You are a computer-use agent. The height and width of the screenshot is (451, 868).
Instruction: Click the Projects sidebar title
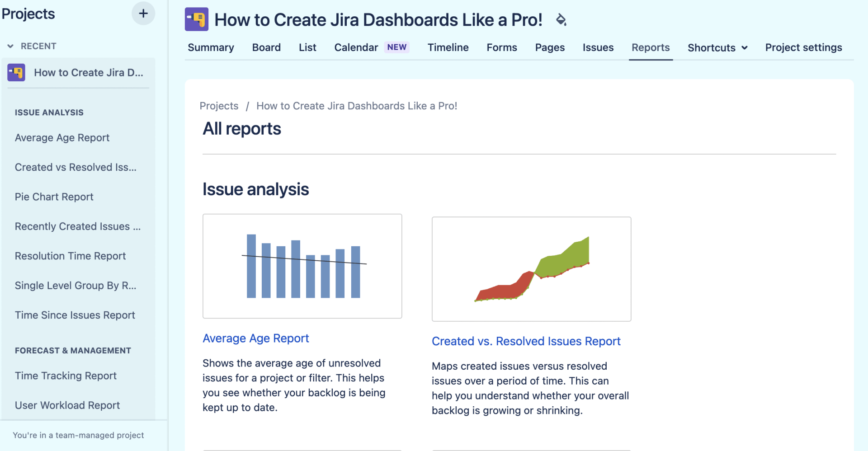point(28,14)
